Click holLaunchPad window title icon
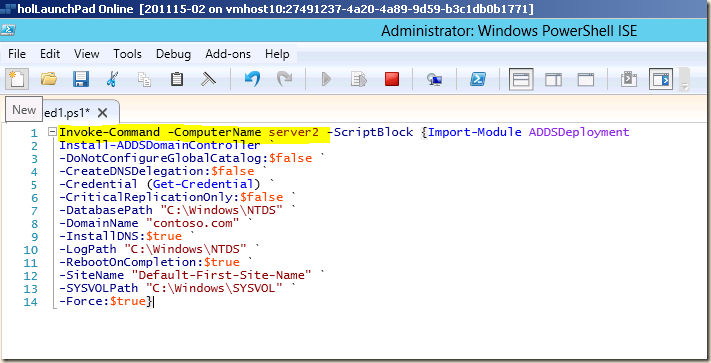 click(x=8, y=9)
